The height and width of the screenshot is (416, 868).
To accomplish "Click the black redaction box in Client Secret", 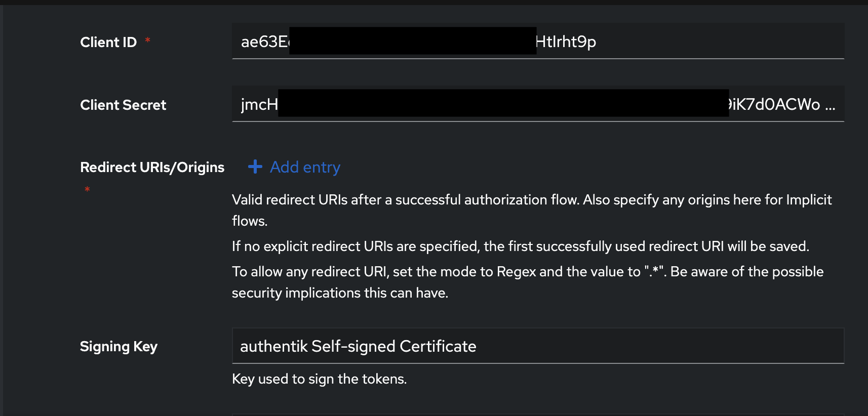I will (503, 103).
